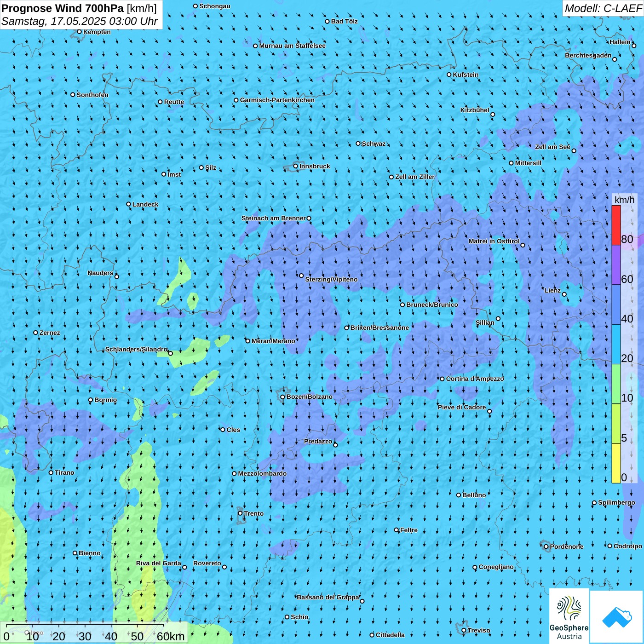
Task: Click the Kufstein location dot
Action: [x=449, y=75]
